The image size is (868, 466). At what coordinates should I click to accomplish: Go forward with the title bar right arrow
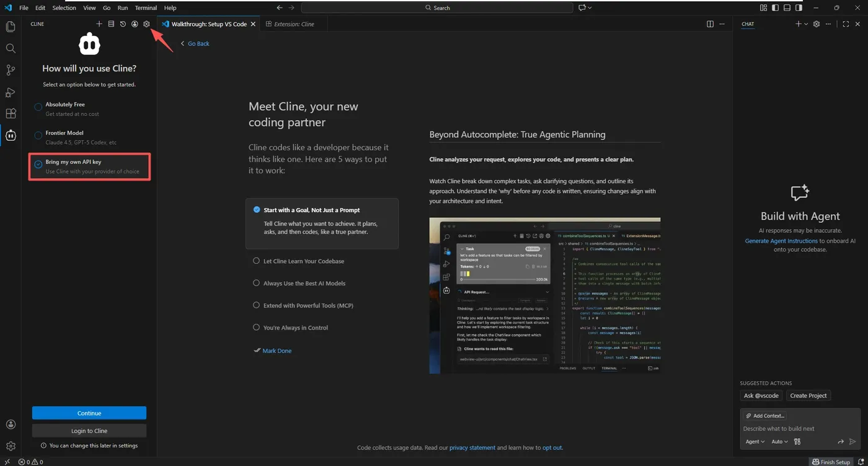click(x=292, y=8)
